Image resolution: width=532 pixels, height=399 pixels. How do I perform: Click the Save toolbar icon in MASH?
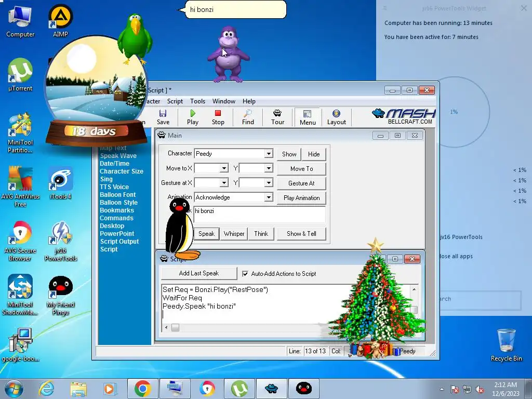[163, 117]
